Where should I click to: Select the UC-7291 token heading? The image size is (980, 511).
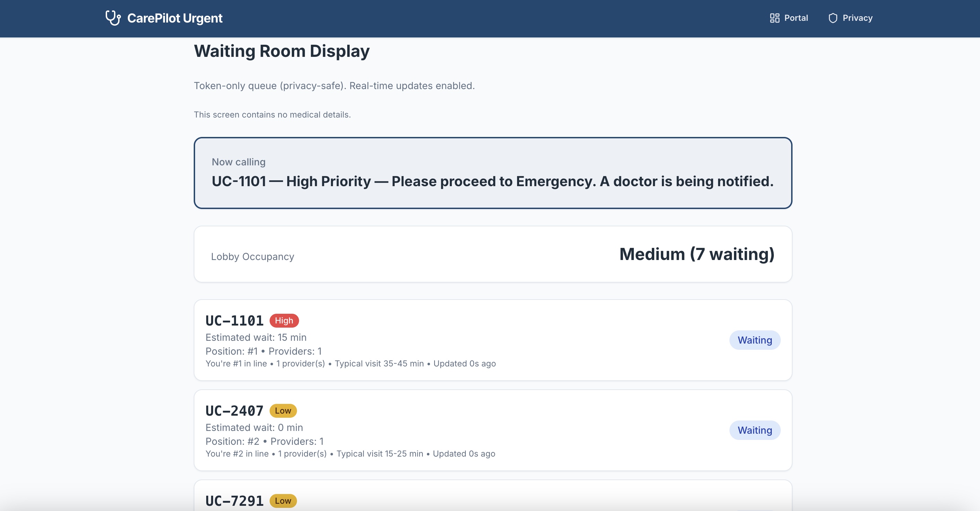click(234, 501)
